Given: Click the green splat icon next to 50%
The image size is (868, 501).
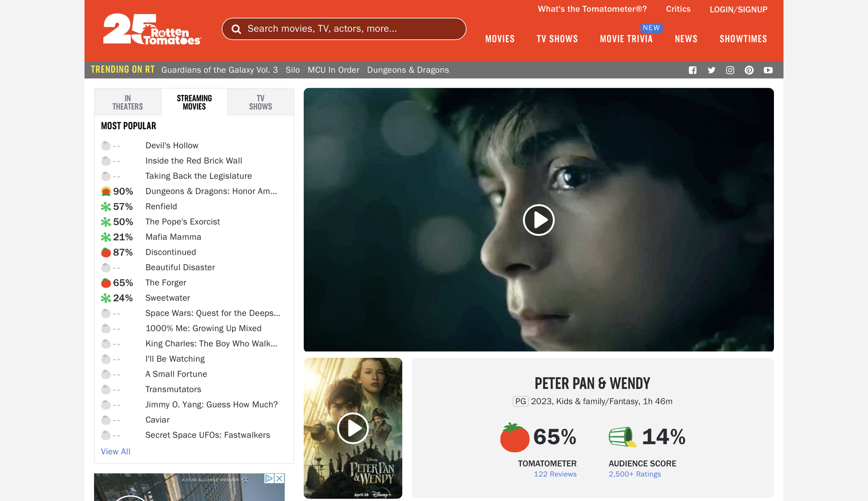Looking at the screenshot, I should pos(106,222).
